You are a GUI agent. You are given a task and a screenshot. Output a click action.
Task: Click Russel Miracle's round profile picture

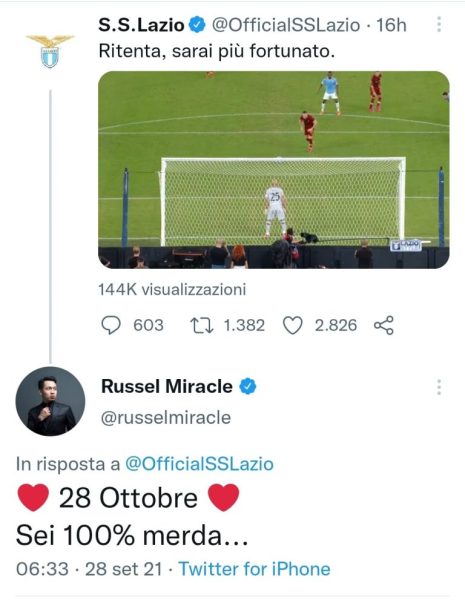point(50,401)
